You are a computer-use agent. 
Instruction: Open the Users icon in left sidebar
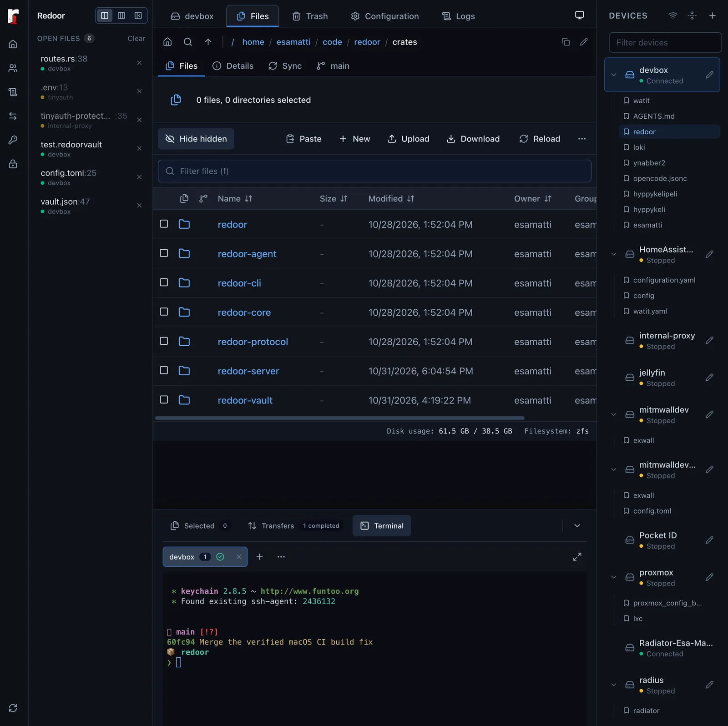click(x=13, y=68)
